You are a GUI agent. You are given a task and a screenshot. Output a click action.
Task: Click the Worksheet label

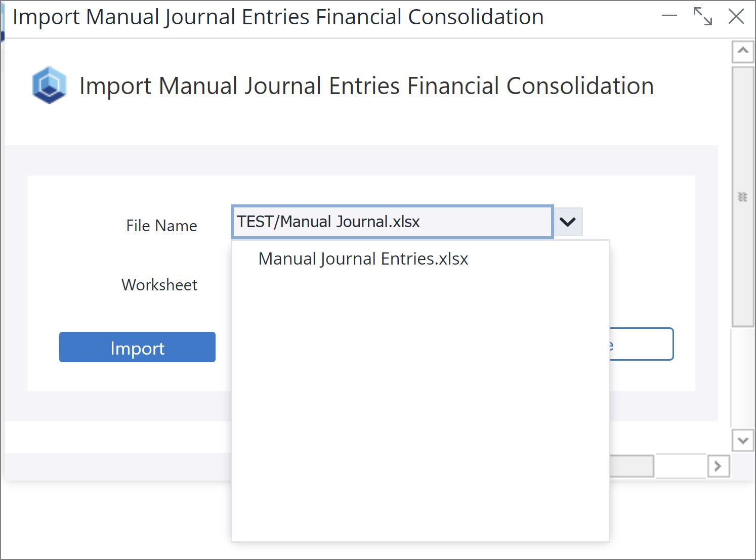click(159, 285)
